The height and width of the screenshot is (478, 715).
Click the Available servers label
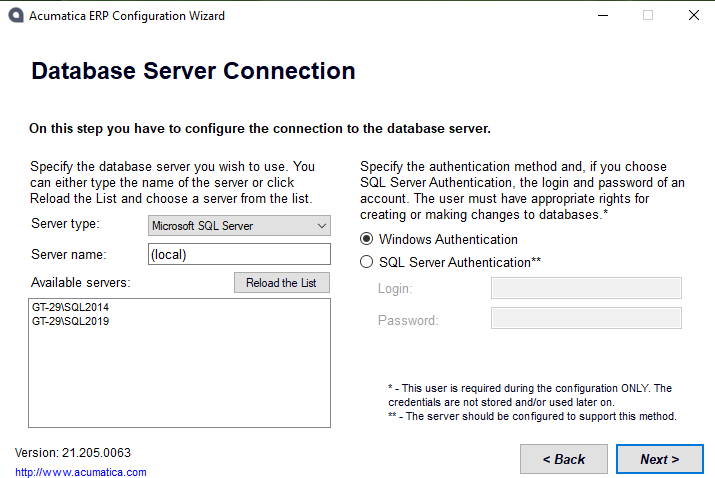pyautogui.click(x=81, y=283)
